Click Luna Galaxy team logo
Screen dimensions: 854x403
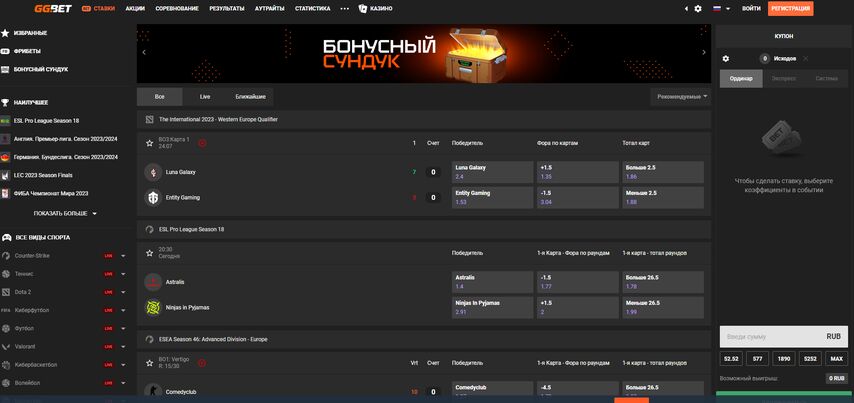pos(153,172)
